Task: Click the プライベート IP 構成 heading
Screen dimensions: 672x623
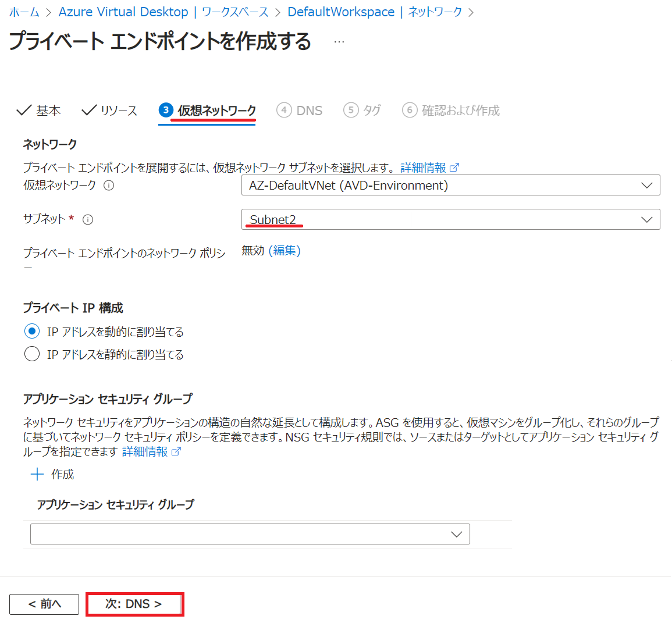Action: point(73,308)
